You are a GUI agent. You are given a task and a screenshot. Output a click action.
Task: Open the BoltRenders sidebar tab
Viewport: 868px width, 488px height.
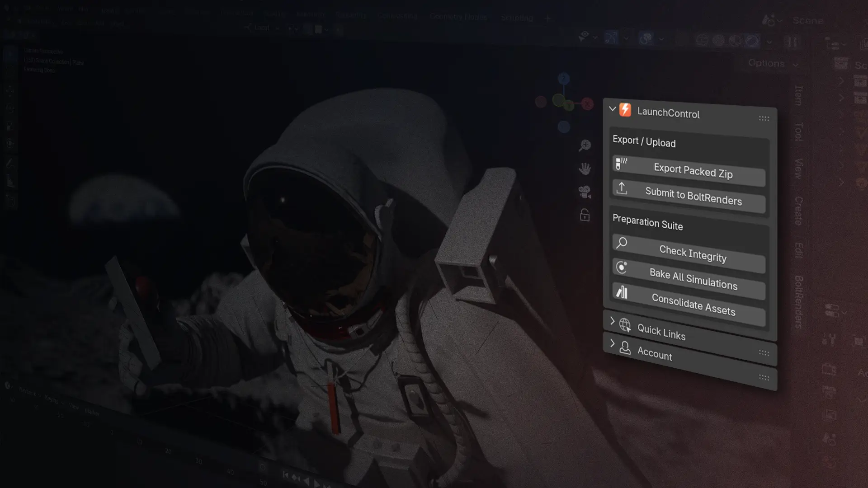(799, 302)
